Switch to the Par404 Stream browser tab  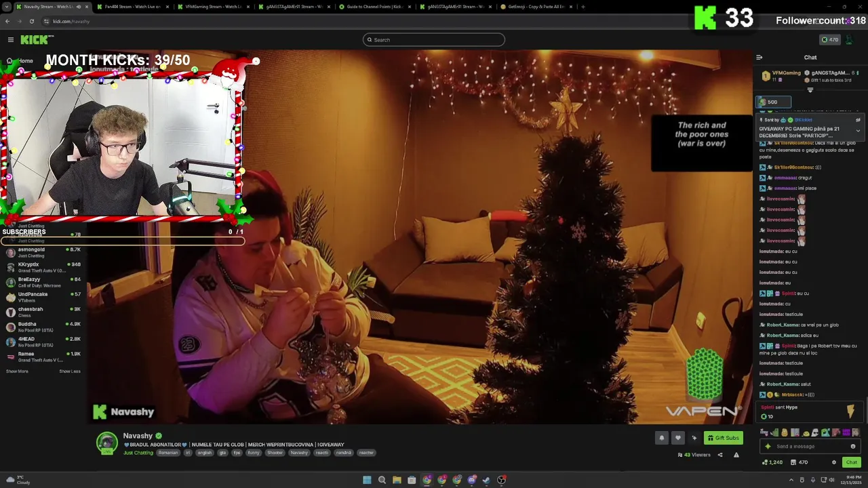pyautogui.click(x=132, y=7)
